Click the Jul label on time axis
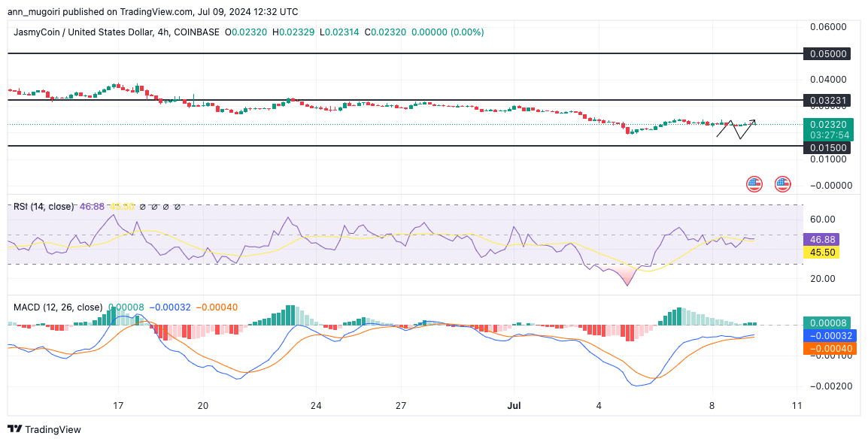The width and height of the screenshot is (868, 442). (x=515, y=406)
